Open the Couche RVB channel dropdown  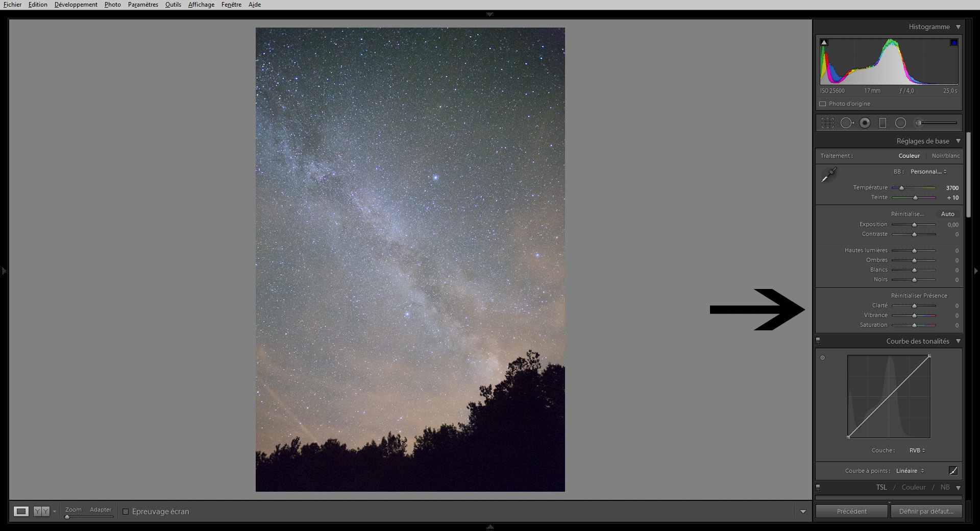pos(917,450)
